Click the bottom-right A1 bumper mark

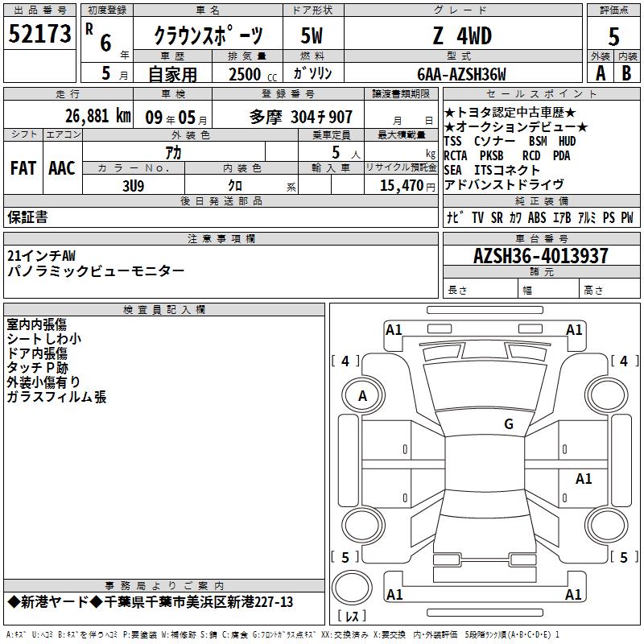point(574,595)
